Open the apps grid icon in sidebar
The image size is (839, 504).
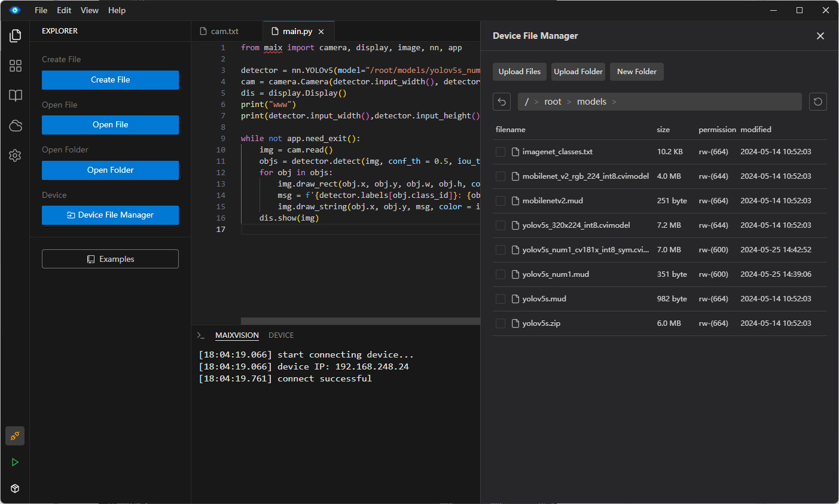(x=16, y=66)
